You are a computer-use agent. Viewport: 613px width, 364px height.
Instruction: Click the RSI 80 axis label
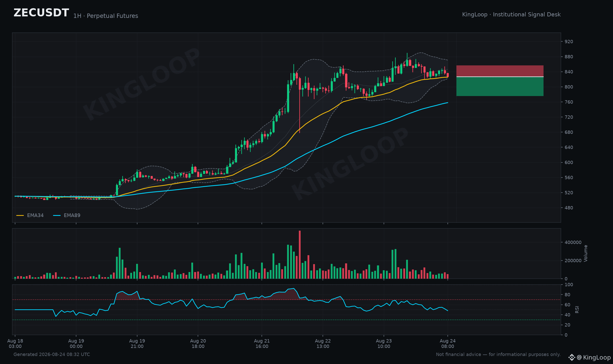coord(567,295)
